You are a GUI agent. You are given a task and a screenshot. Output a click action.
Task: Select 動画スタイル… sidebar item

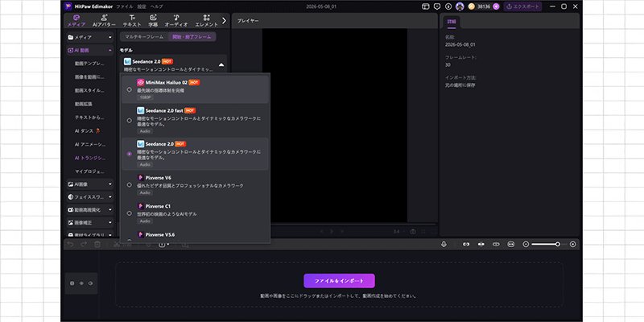pos(89,90)
